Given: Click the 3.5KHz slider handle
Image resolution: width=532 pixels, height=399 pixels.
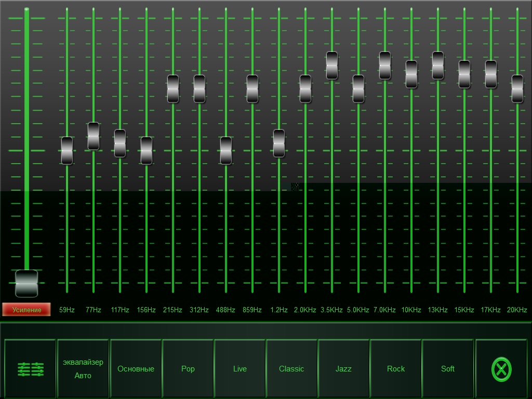Looking at the screenshot, I should pos(332,65).
